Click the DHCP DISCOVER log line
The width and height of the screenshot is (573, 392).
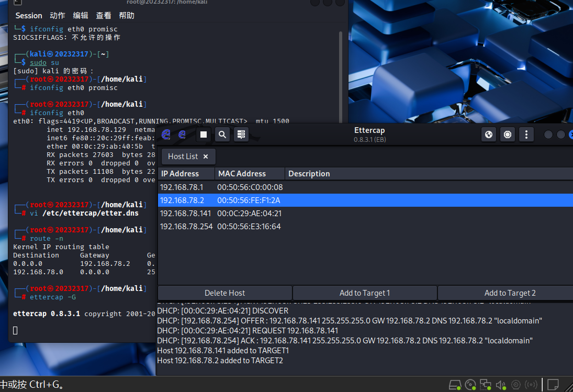[x=222, y=311]
